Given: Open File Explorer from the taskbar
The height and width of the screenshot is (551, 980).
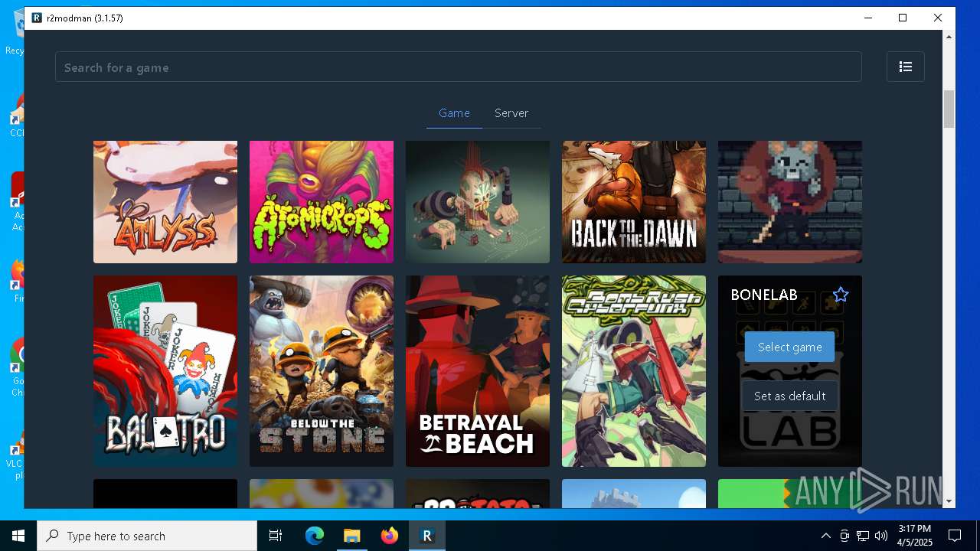Looking at the screenshot, I should (351, 536).
